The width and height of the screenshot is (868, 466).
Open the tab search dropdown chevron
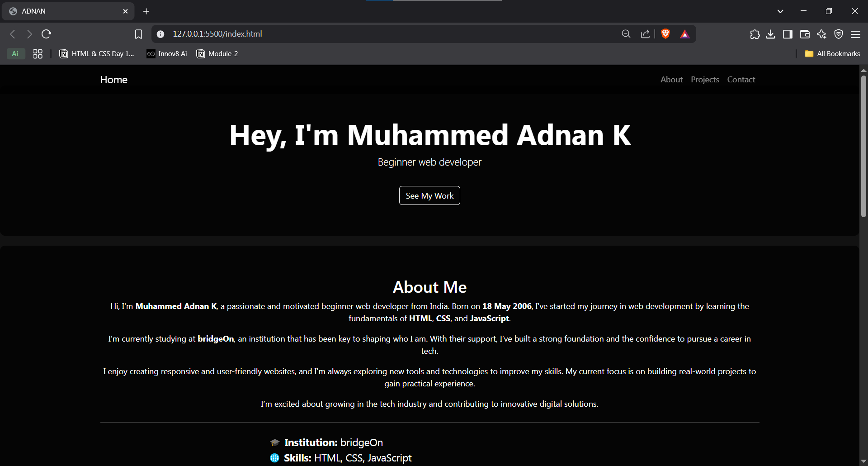pyautogui.click(x=780, y=11)
